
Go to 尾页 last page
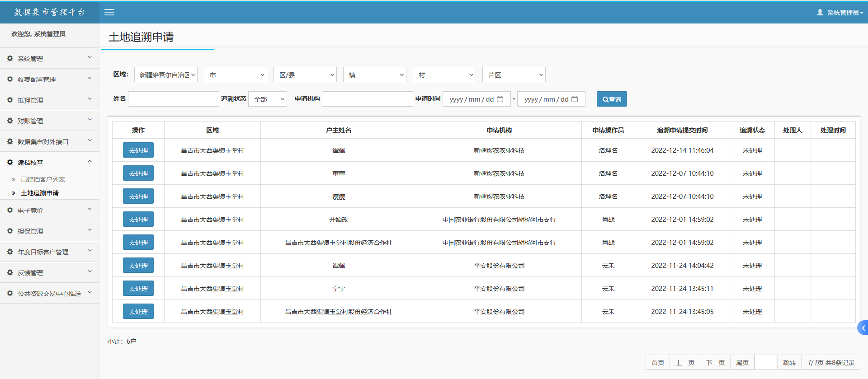[x=742, y=362]
